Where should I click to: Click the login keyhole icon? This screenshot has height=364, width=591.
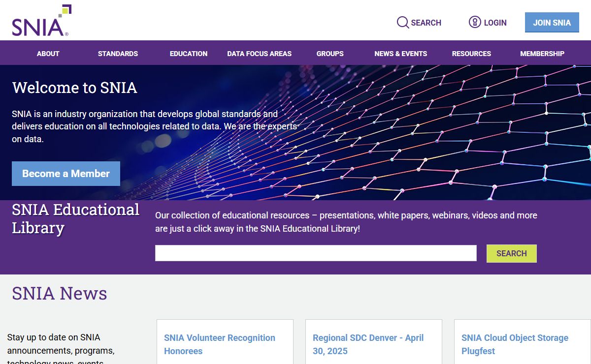pyautogui.click(x=475, y=22)
